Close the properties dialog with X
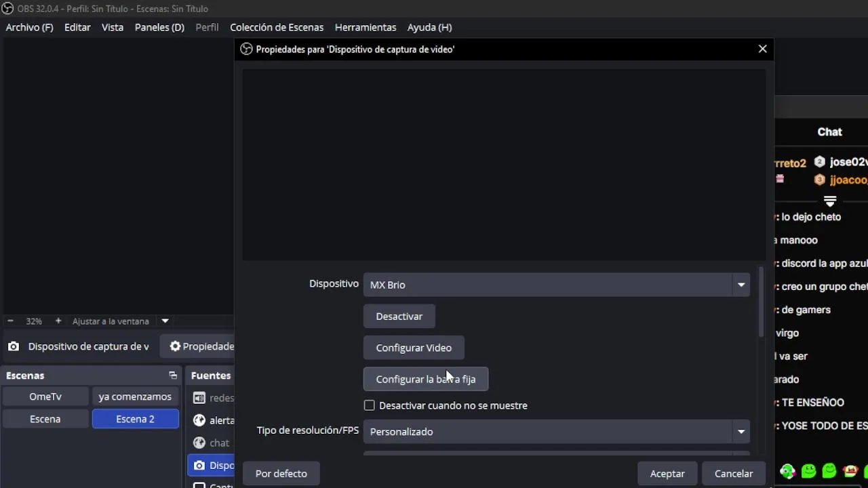This screenshot has height=488, width=868. coord(762,49)
